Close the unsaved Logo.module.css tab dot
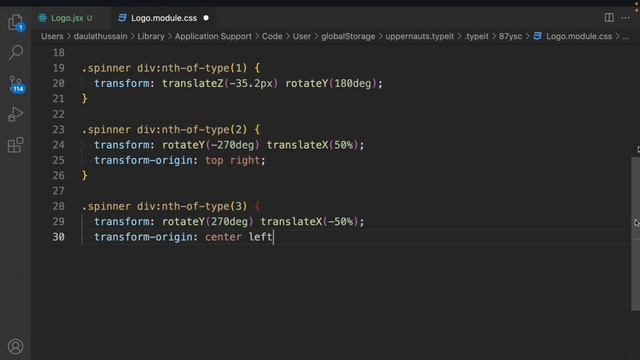The image size is (640, 360). pos(206,18)
